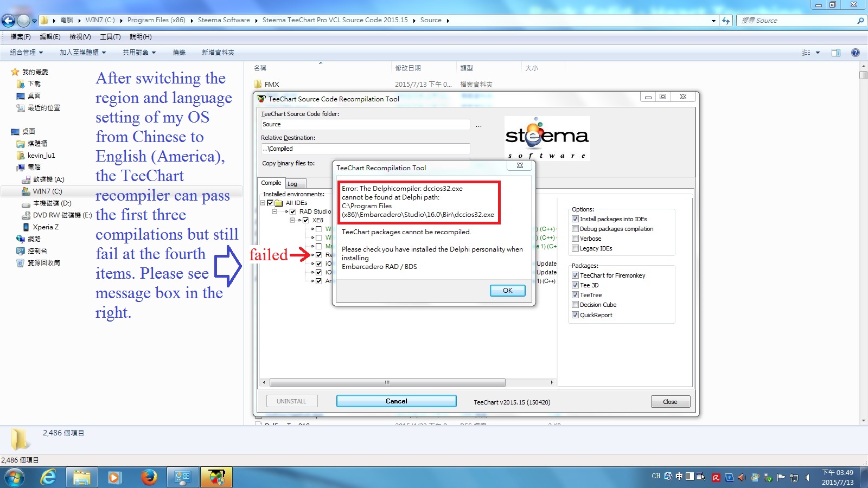
Task: Check the Decision Cube package
Action: 575,305
